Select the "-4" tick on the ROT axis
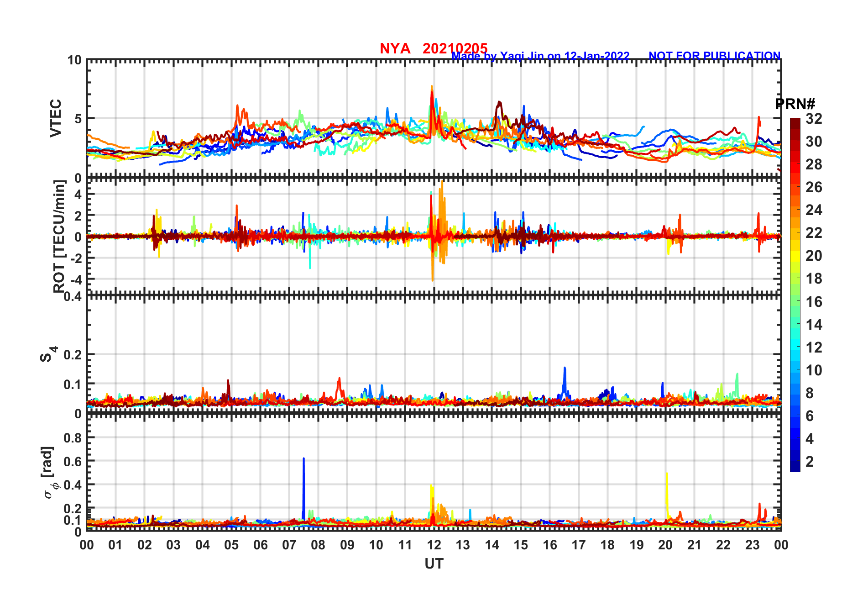868x590 pixels. point(76,279)
